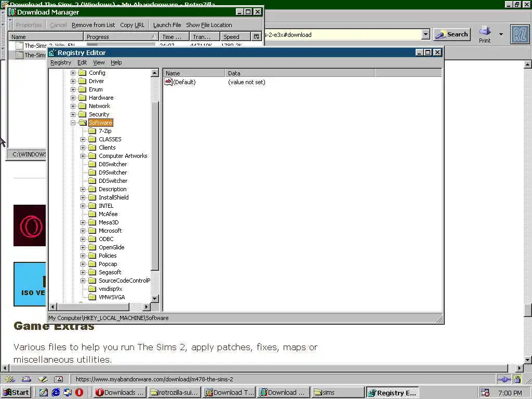This screenshot has width=532, height=399.
Task: Select the D9Switcher key
Action: (113, 172)
